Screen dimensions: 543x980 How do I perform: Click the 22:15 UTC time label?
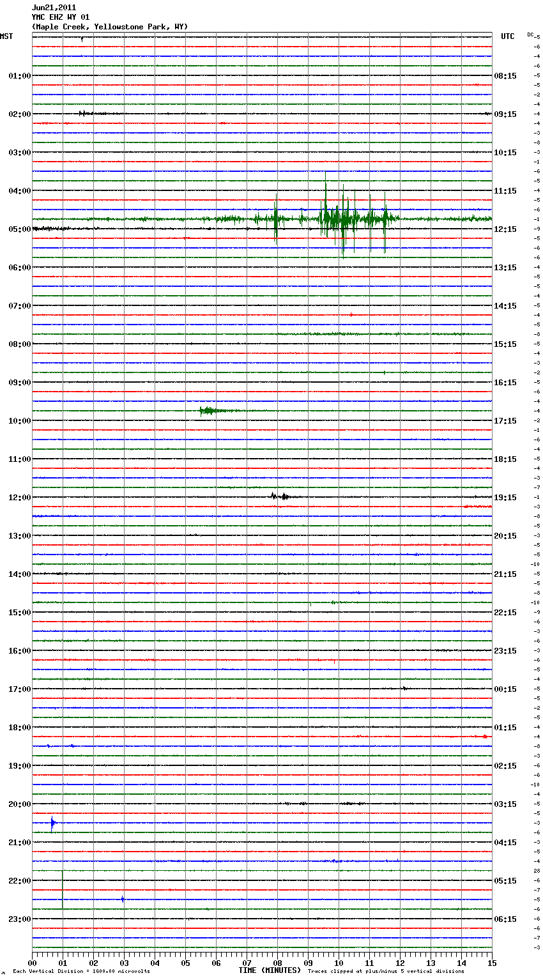click(505, 613)
